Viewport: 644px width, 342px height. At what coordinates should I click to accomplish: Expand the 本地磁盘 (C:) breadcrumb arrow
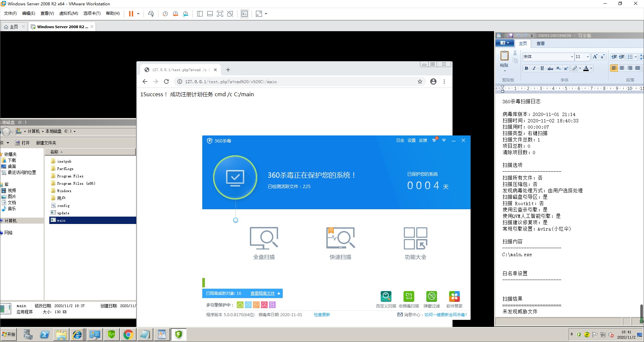pos(74,131)
